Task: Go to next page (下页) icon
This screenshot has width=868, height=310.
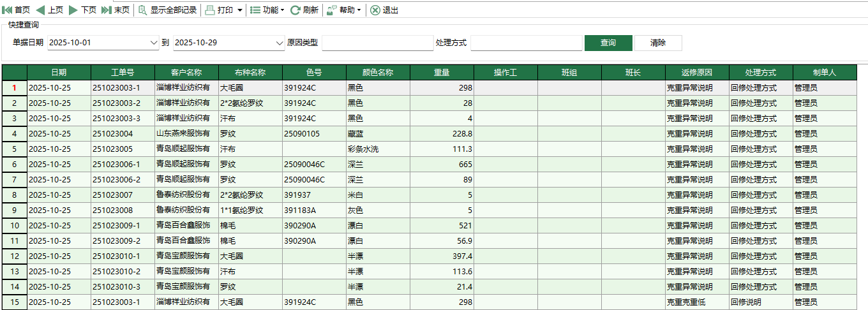Action: [73, 10]
